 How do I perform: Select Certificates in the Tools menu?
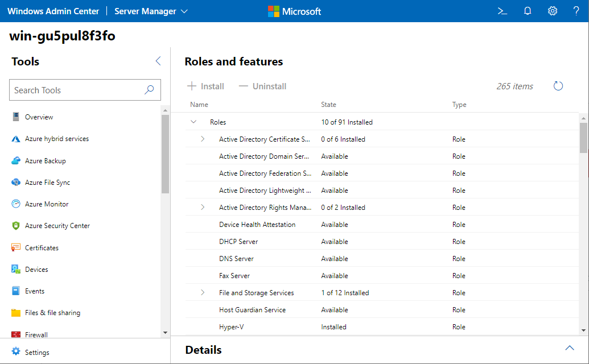pyautogui.click(x=42, y=248)
